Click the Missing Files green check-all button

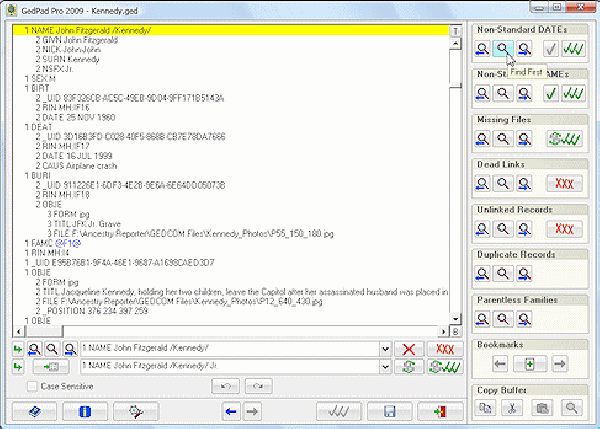click(x=563, y=139)
